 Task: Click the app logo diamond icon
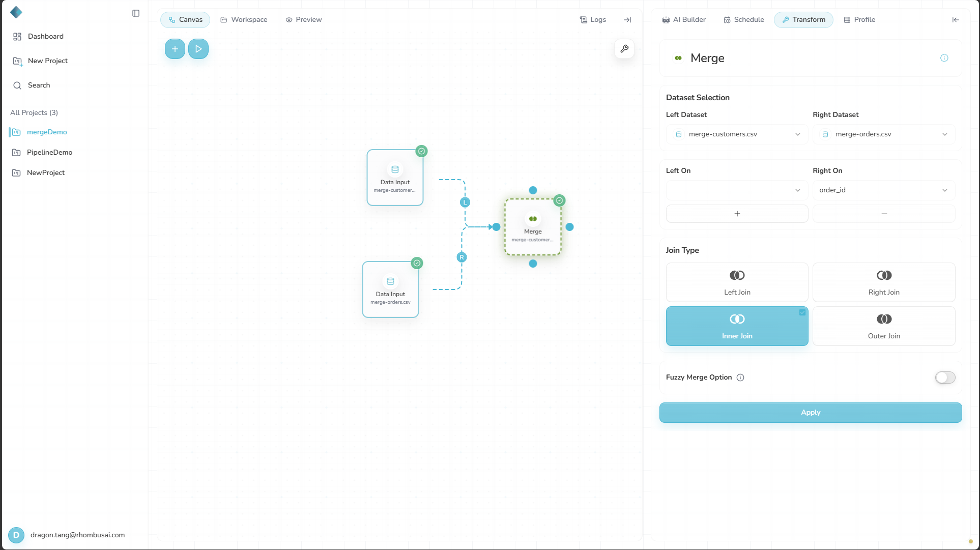tap(16, 12)
